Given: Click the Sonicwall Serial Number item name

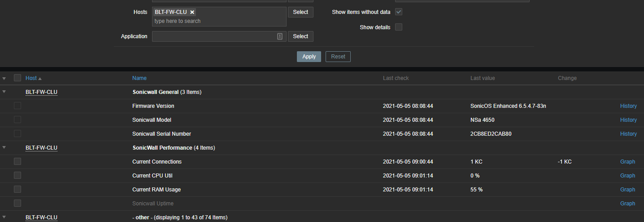Looking at the screenshot, I should (161, 134).
